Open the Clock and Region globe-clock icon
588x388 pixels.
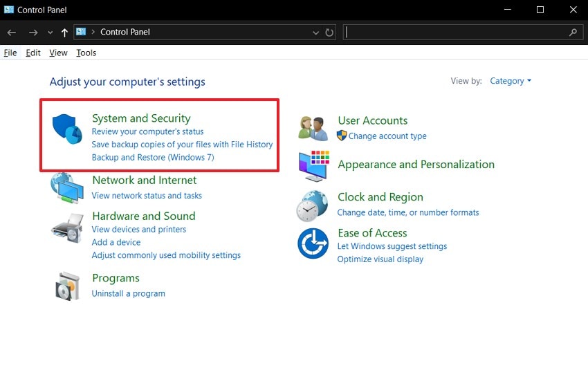click(x=312, y=206)
